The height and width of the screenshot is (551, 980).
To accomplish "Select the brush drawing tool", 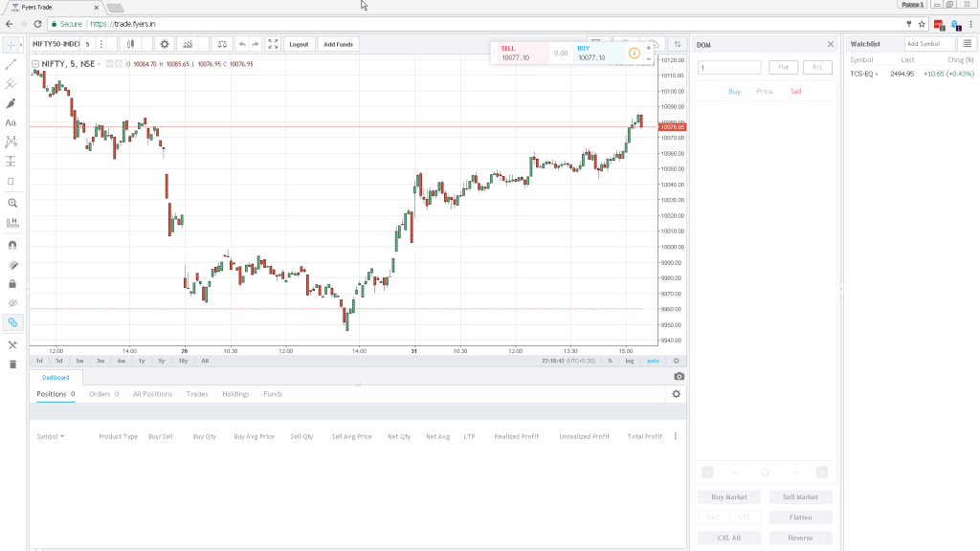I will click(x=11, y=102).
